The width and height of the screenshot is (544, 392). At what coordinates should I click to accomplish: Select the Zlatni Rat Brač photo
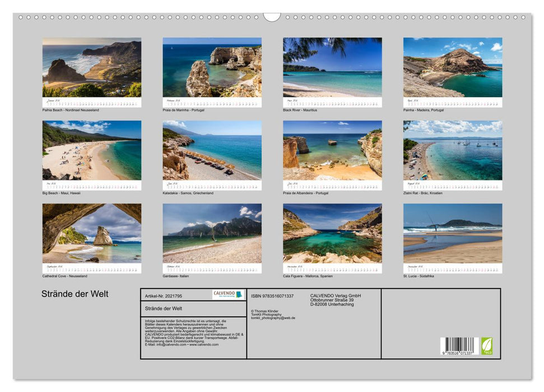(453, 151)
